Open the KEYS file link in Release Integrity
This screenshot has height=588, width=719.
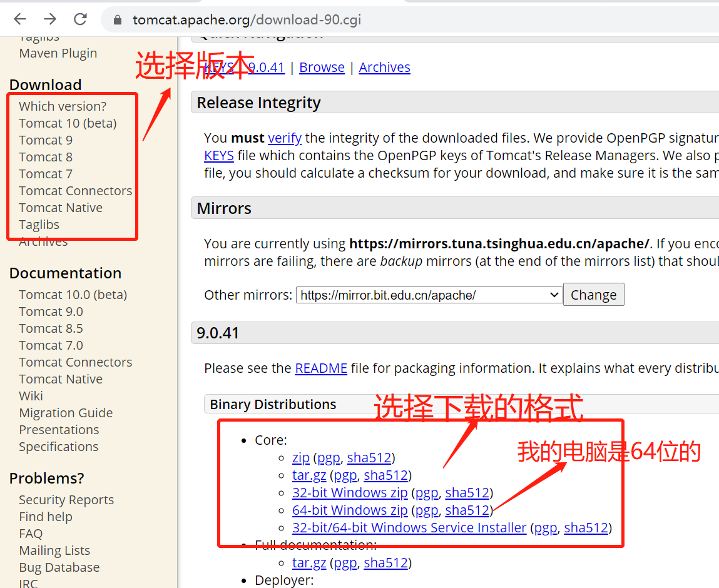coord(219,156)
